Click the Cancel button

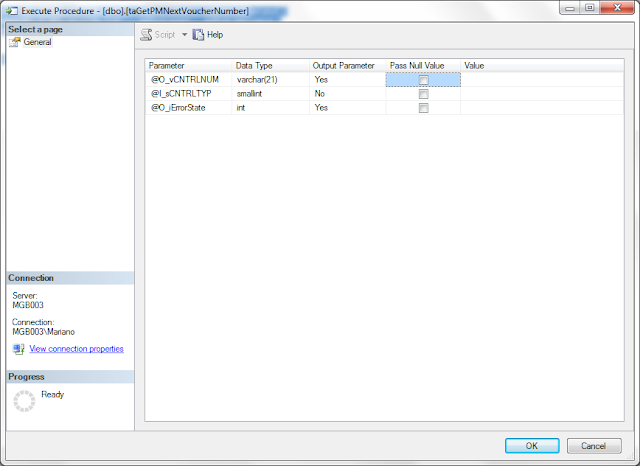pyautogui.click(x=594, y=446)
